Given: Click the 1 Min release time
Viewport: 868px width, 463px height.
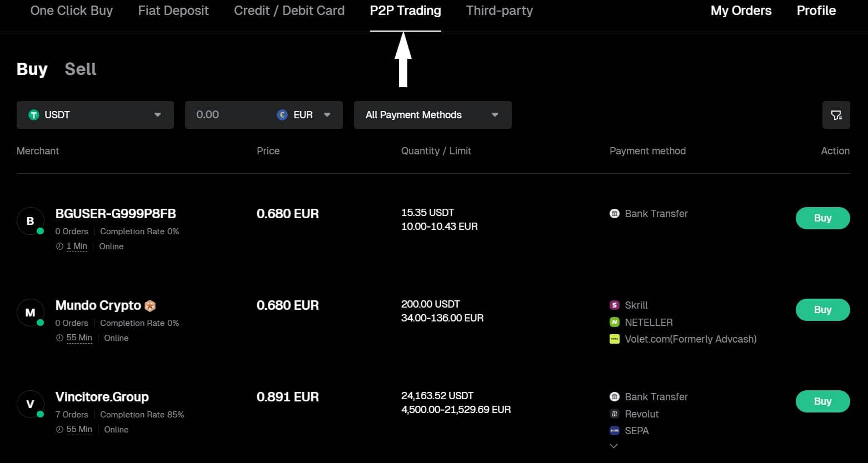Looking at the screenshot, I should point(77,246).
